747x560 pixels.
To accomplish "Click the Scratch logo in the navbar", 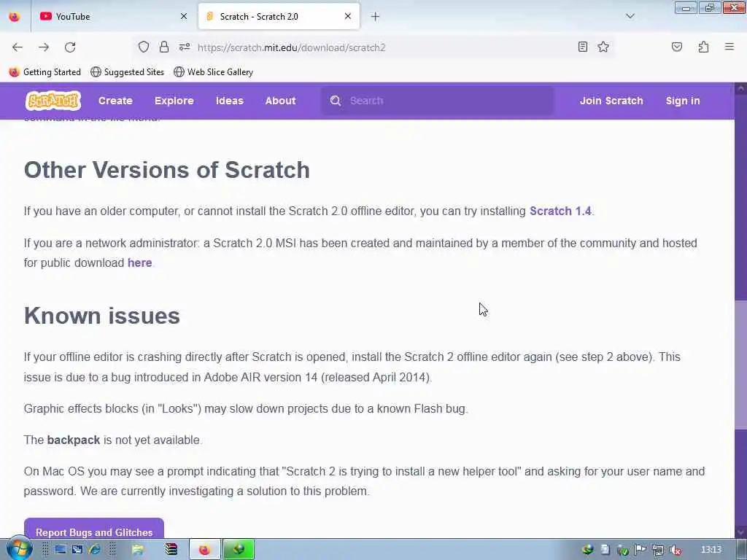I will [53, 101].
